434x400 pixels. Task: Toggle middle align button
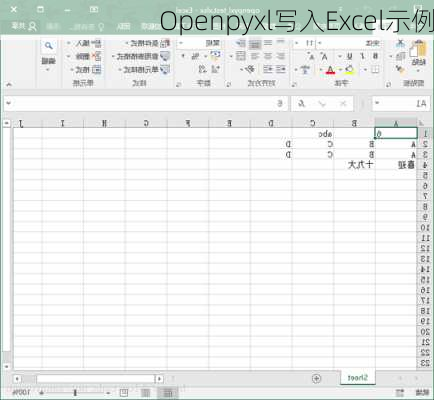(268, 43)
